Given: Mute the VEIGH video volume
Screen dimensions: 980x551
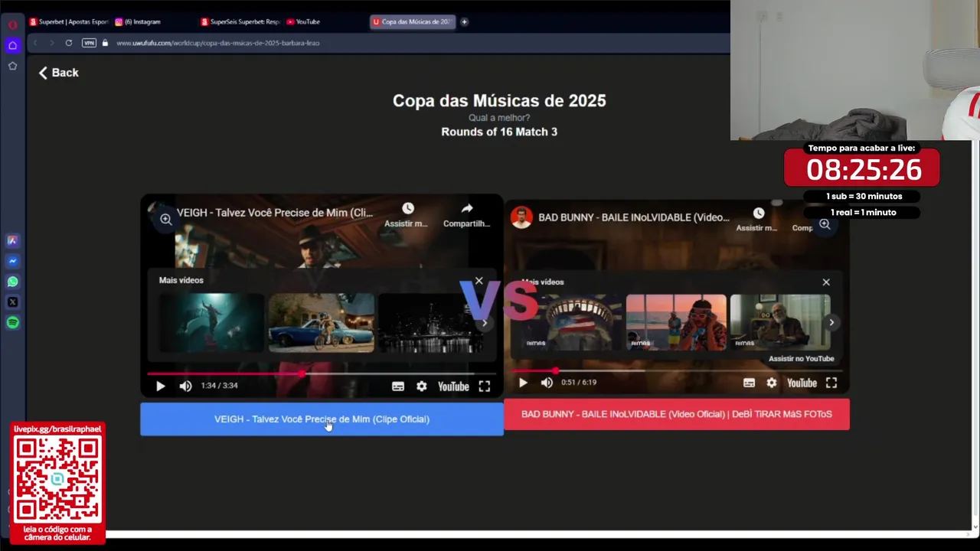Looking at the screenshot, I should (x=185, y=386).
